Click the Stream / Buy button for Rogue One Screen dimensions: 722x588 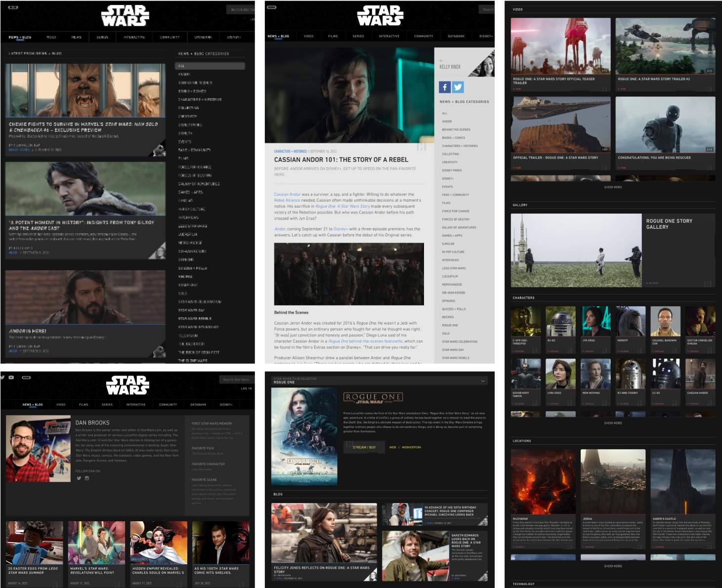pos(364,447)
